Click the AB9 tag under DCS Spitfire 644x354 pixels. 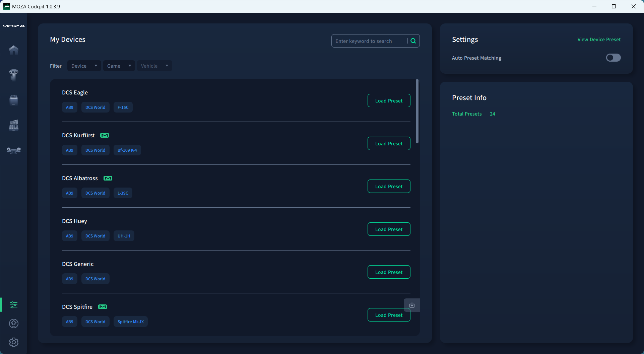[x=70, y=322]
